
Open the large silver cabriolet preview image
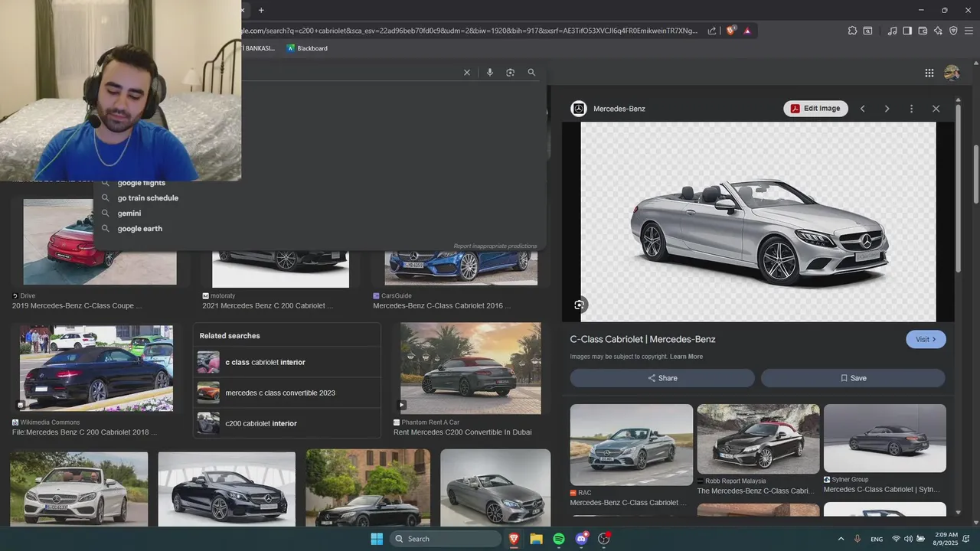coord(758,222)
